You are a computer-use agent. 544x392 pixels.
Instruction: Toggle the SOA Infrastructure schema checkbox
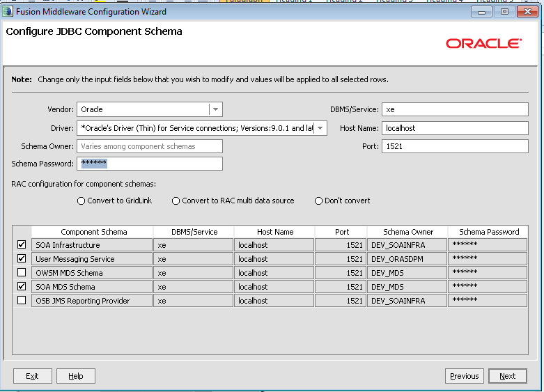coord(22,245)
